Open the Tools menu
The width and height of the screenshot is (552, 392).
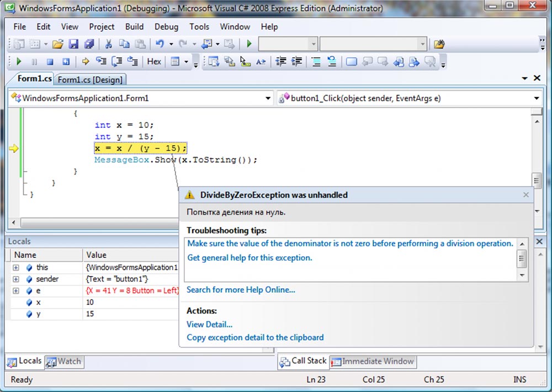tap(199, 27)
